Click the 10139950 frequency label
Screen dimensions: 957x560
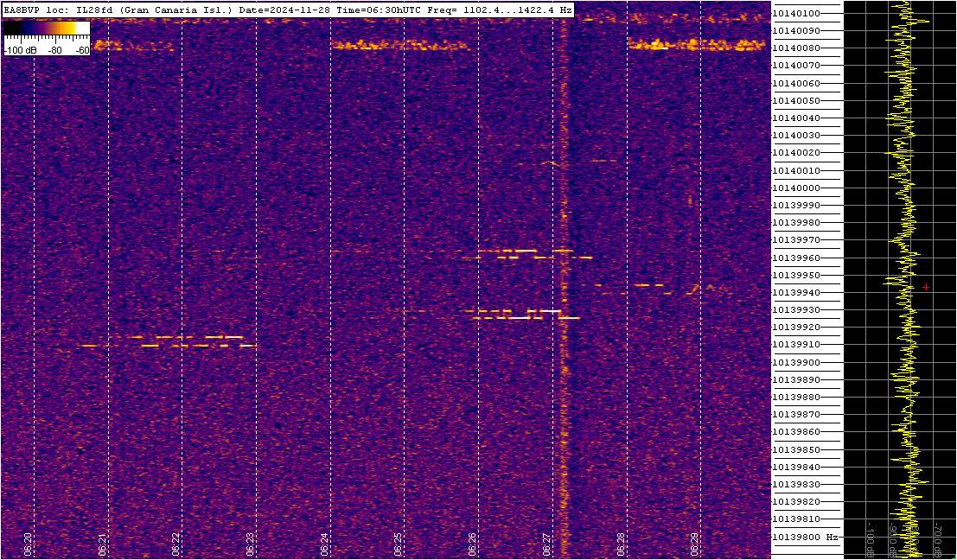[796, 275]
